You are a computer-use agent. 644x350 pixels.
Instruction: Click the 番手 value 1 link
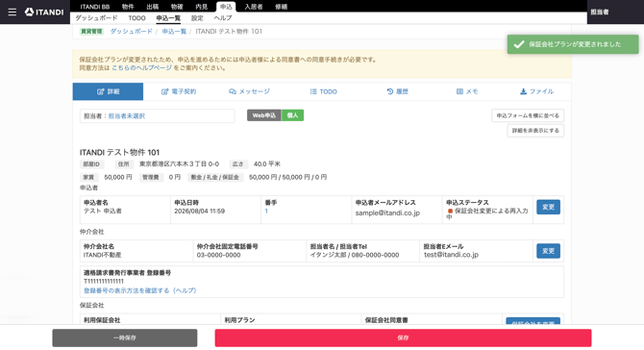point(266,212)
